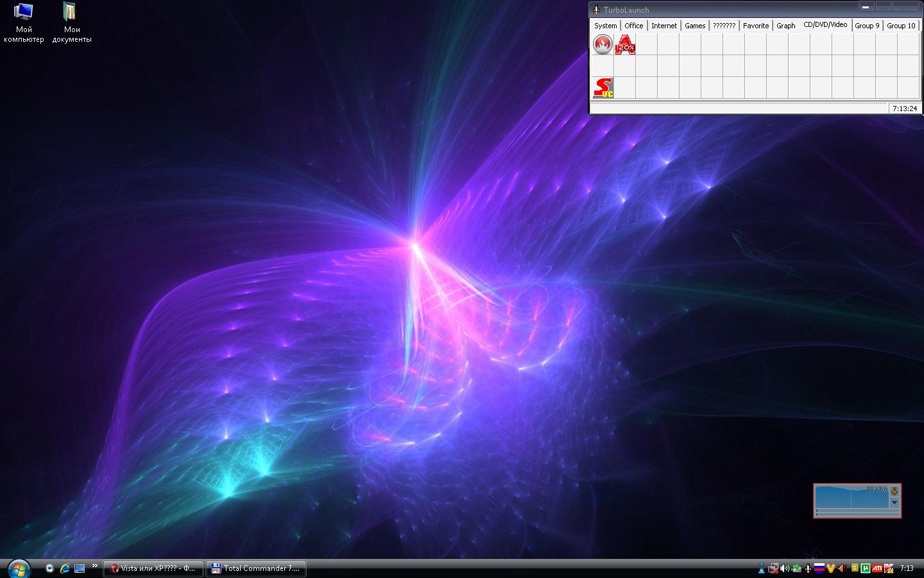Open the ATI control tray icon
This screenshot has width=924, height=578.
[877, 568]
